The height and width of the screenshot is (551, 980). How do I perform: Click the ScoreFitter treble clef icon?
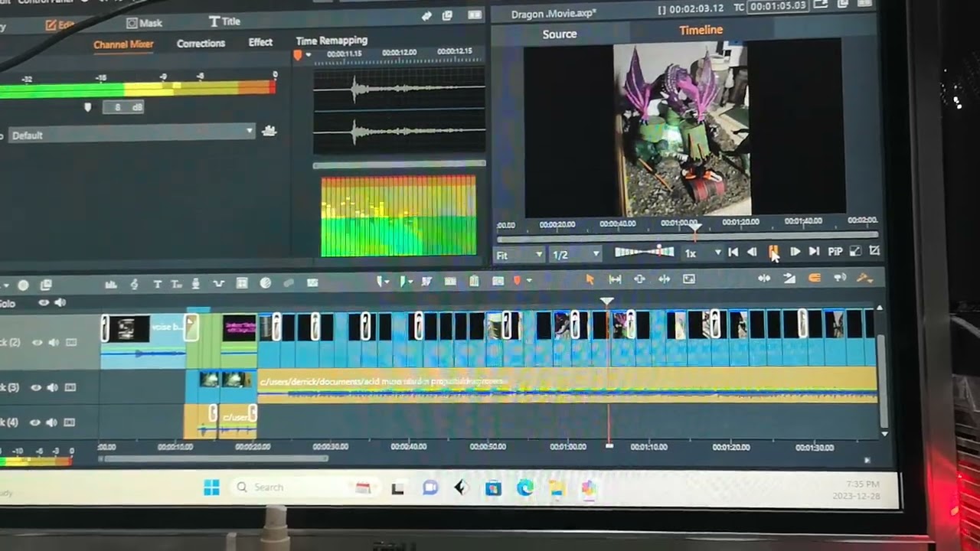134,285
